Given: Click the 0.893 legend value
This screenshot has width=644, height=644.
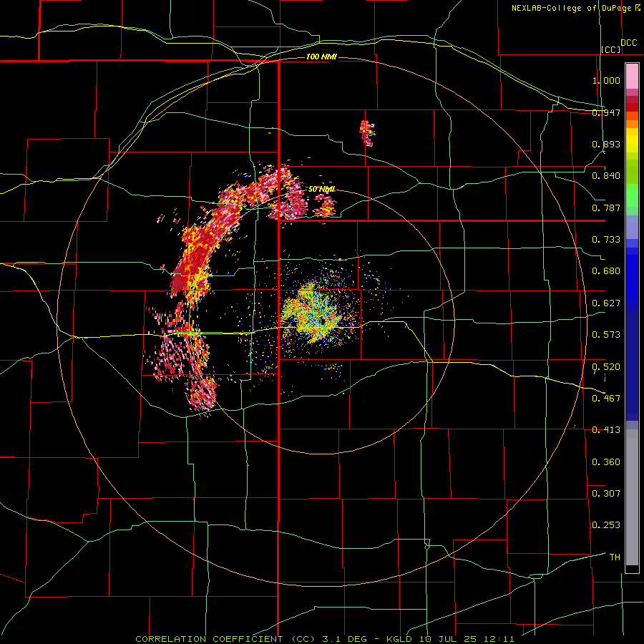Looking at the screenshot, I should (606, 144).
